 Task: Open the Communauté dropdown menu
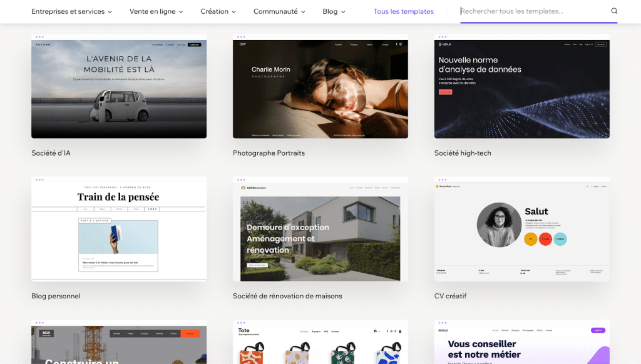click(279, 11)
